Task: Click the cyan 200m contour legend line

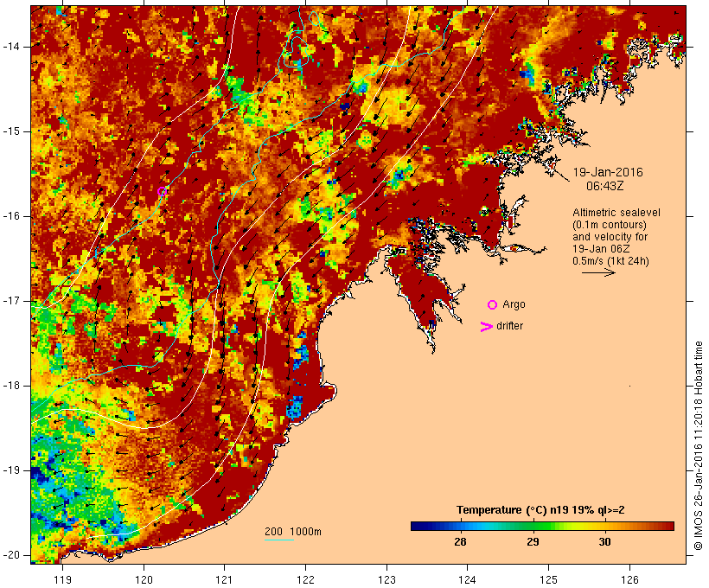Action: [x=279, y=540]
